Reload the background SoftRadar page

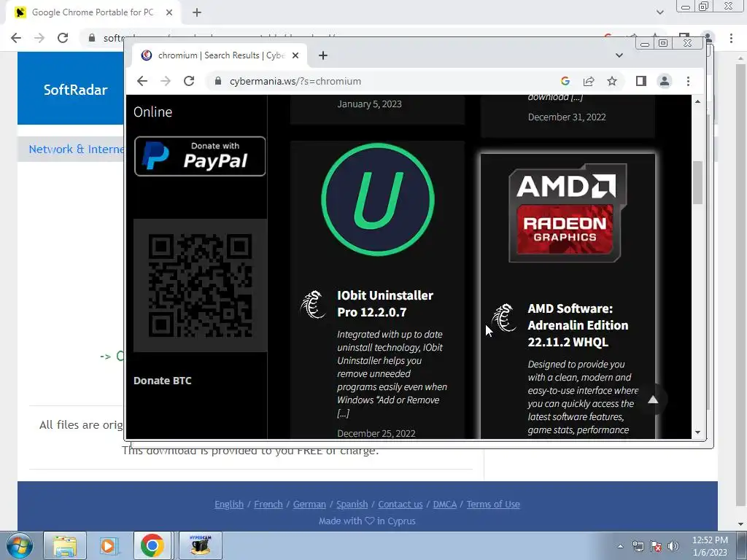coord(63,38)
